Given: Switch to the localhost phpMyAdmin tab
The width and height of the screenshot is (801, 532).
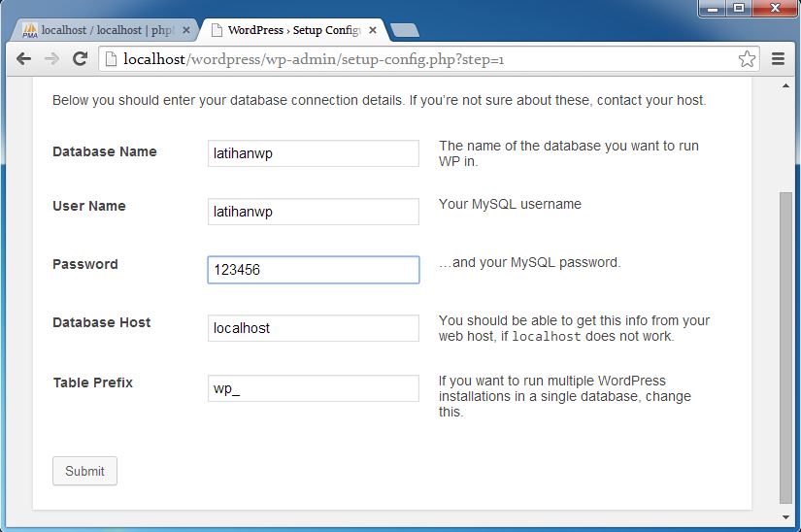Looking at the screenshot, I should [x=104, y=30].
